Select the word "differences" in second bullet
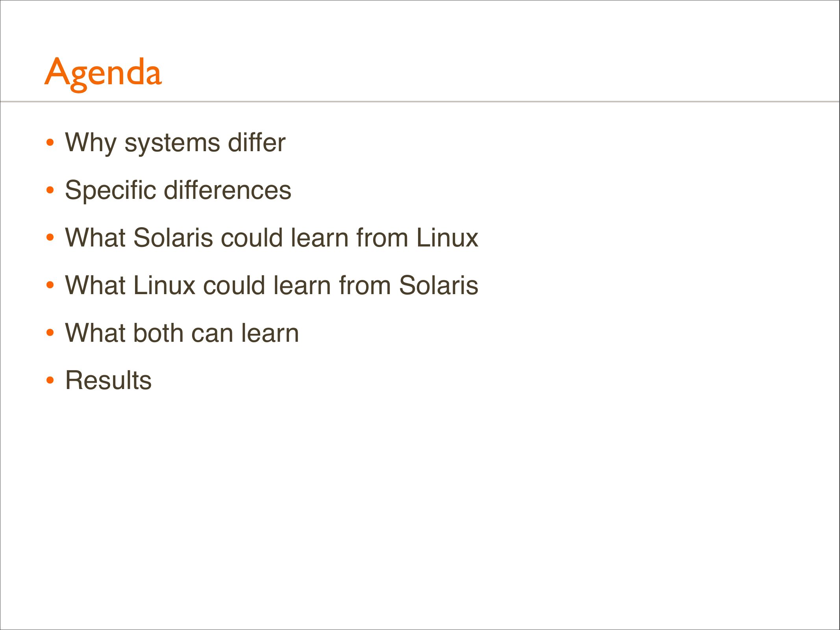The height and width of the screenshot is (630, 840). tap(228, 191)
